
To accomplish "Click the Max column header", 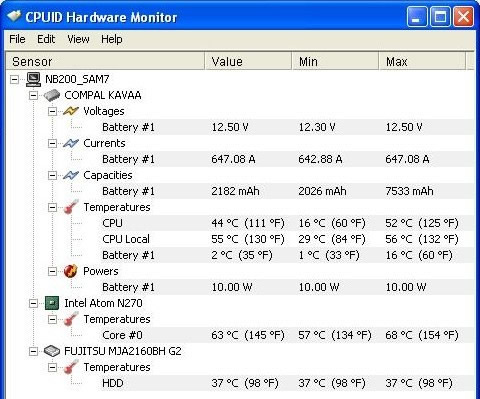I will click(x=422, y=61).
